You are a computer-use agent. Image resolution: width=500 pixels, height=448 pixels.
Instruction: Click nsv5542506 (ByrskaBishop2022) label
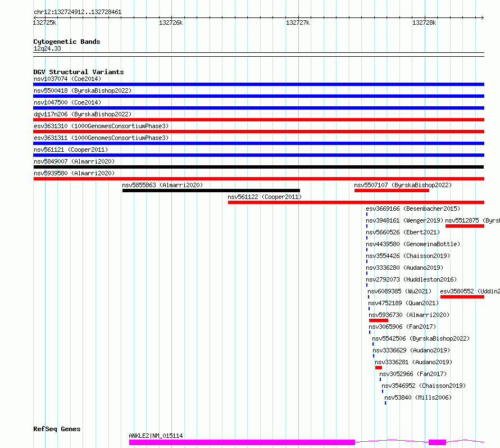pos(421,338)
